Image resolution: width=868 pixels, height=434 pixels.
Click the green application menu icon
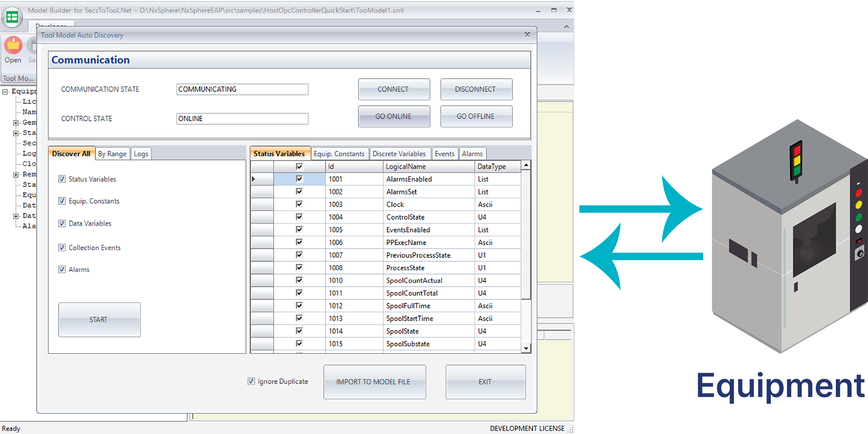tap(12, 17)
